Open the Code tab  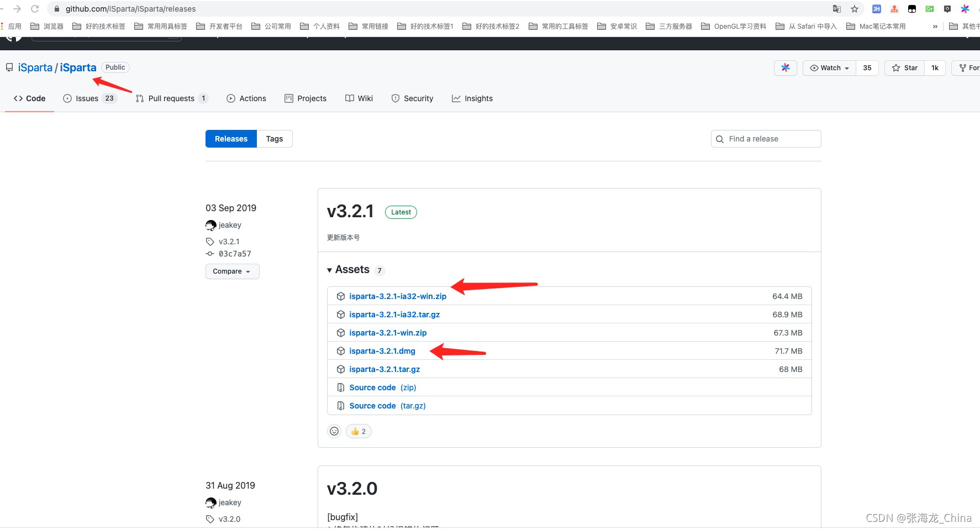[x=30, y=98]
